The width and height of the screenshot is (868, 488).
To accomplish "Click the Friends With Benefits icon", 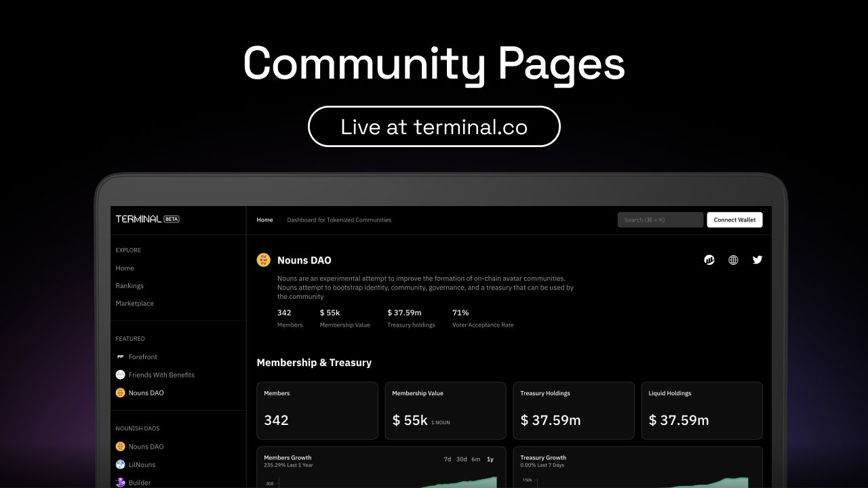I will pyautogui.click(x=119, y=375).
